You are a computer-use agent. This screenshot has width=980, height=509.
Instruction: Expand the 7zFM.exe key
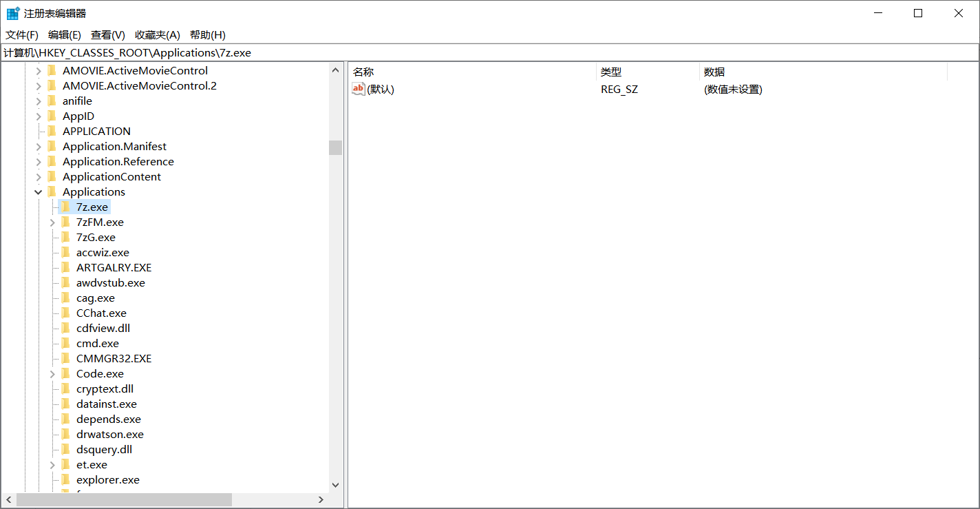pos(52,222)
